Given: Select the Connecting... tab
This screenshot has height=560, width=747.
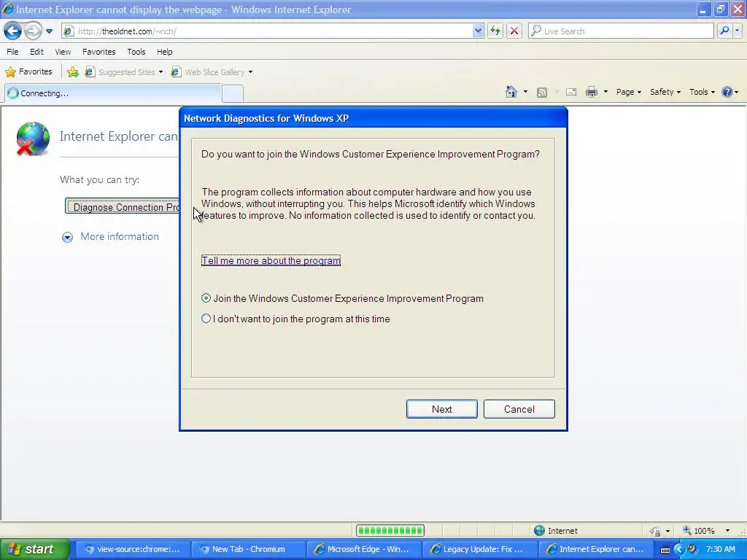Looking at the screenshot, I should 113,93.
